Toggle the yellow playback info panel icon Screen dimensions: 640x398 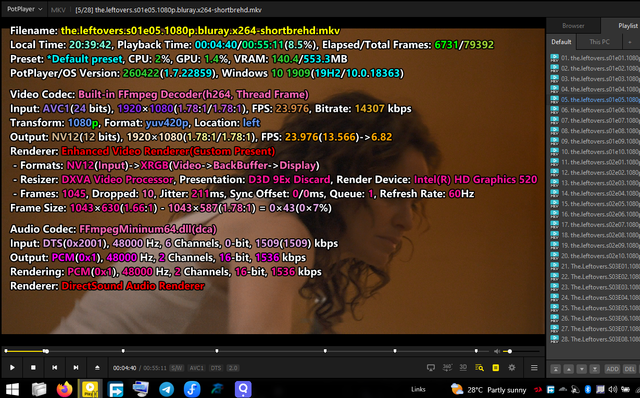point(496,367)
